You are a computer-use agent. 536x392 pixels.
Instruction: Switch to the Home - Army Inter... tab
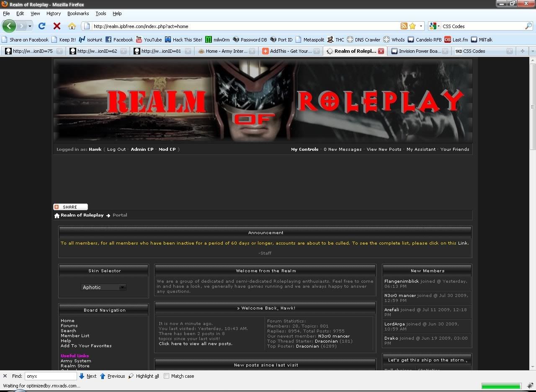tap(227, 51)
